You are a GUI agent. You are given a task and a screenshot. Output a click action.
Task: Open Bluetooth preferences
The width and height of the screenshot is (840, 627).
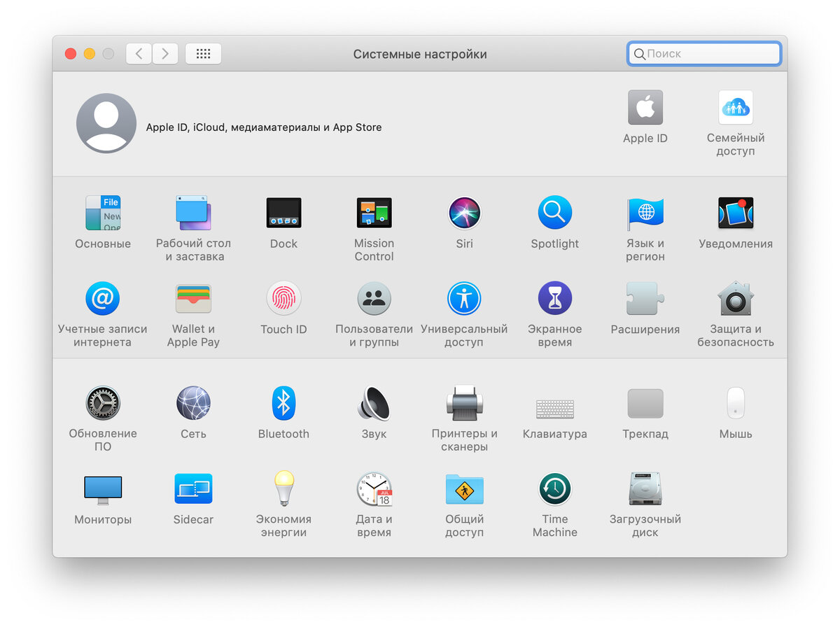point(283,403)
